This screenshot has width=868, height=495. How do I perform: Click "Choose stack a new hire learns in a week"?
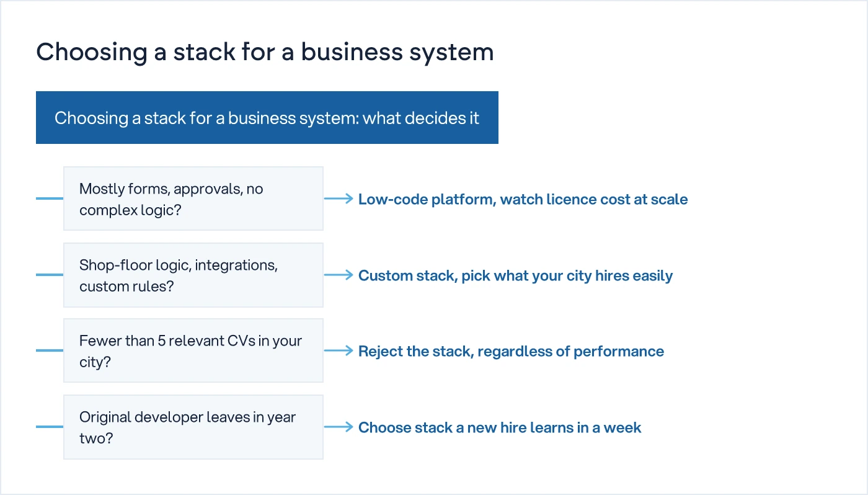click(x=500, y=427)
